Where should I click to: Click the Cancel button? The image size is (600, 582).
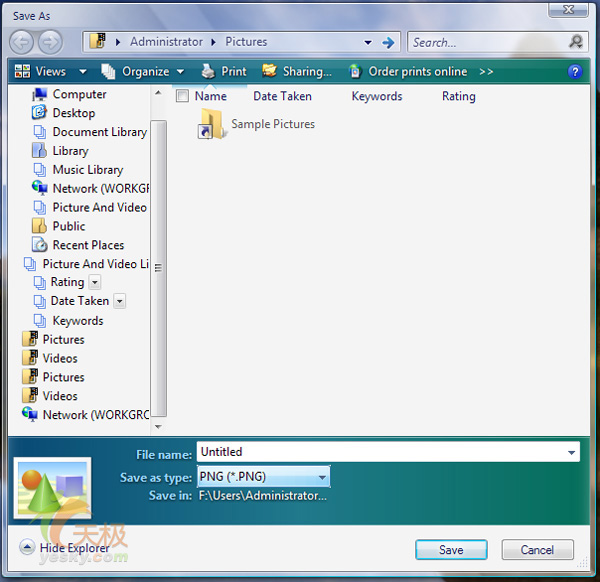[537, 550]
